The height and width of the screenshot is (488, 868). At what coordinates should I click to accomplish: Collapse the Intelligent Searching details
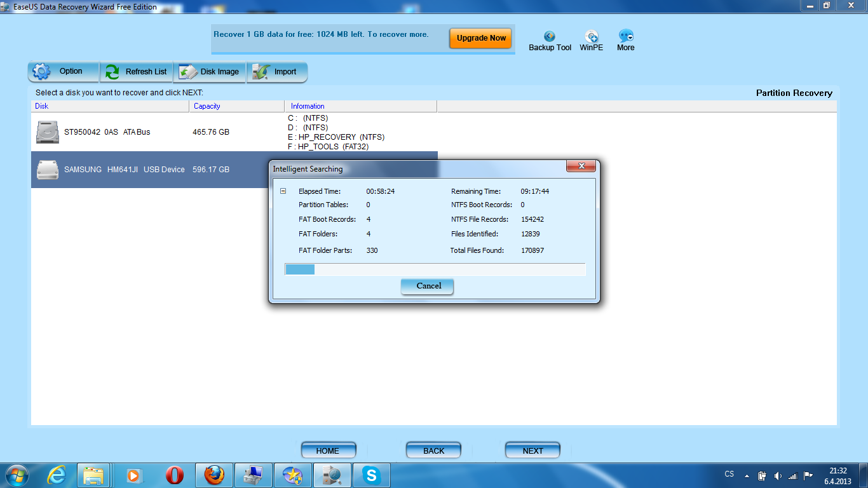coord(283,191)
